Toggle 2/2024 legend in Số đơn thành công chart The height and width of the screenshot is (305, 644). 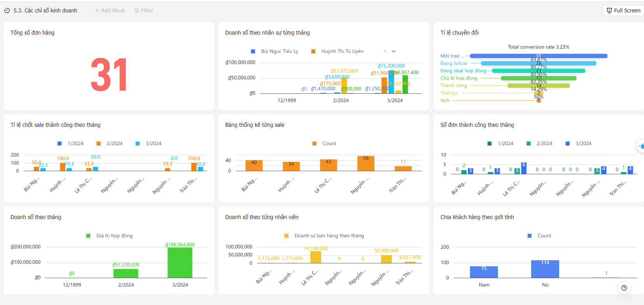(x=539, y=144)
